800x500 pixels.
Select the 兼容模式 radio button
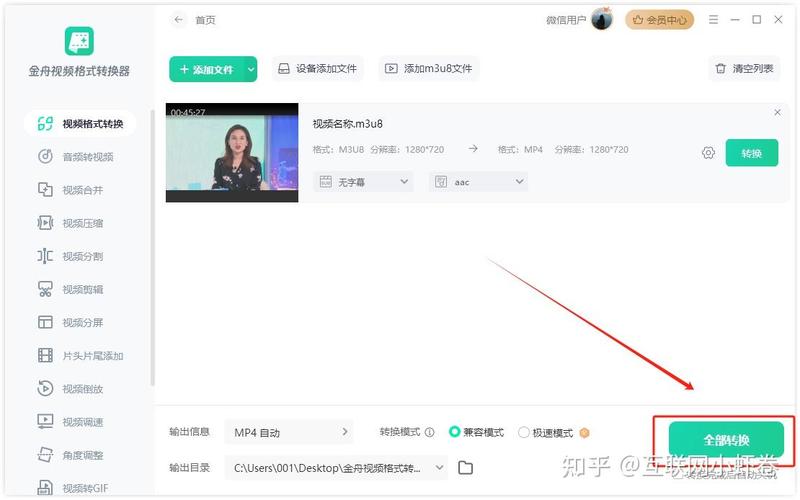[455, 433]
